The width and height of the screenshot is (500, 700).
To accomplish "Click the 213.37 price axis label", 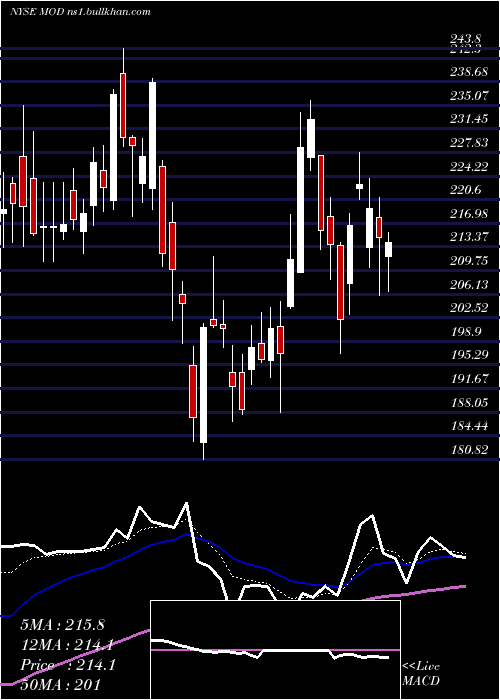I will [469, 237].
